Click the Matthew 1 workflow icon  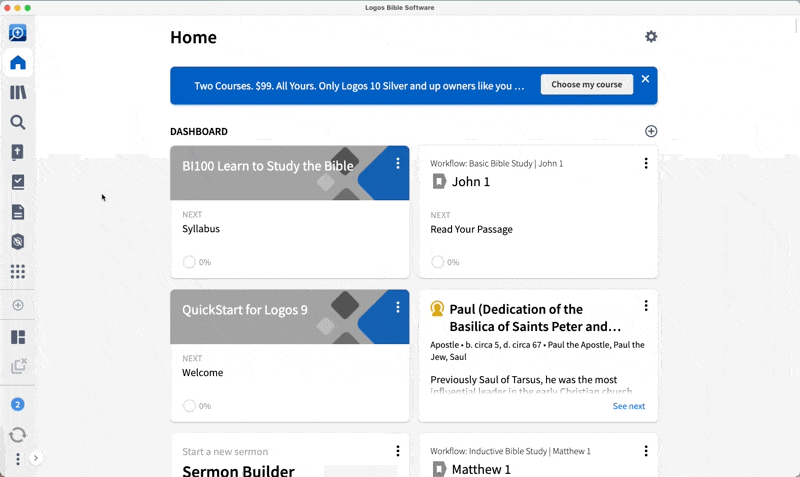pos(439,469)
